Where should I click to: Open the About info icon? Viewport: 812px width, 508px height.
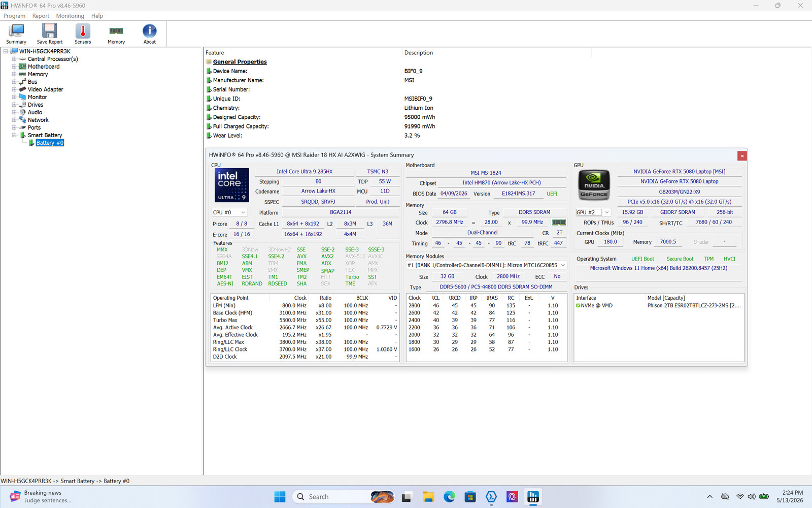pyautogui.click(x=150, y=34)
